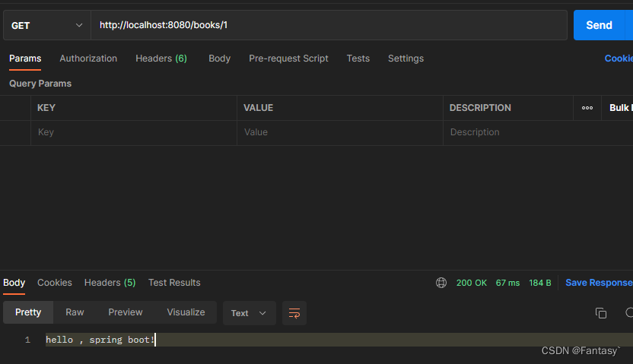Open the three-dots column options

click(x=587, y=108)
